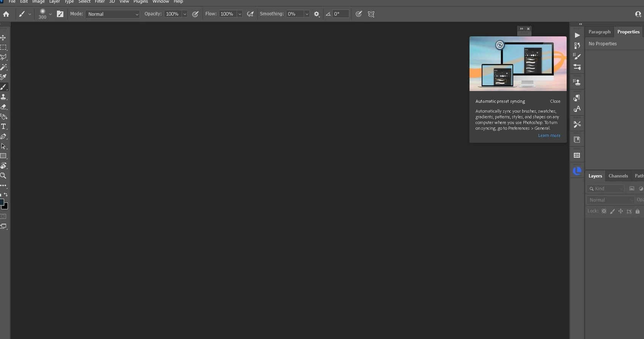The height and width of the screenshot is (339, 644).
Task: Open the Filter menu
Action: click(100, 2)
